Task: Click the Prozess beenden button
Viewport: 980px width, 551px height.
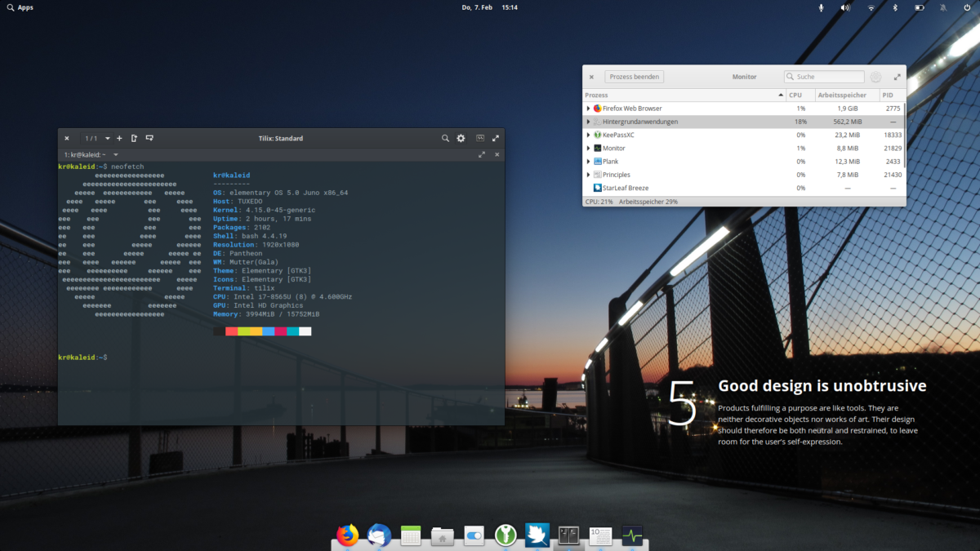Action: point(635,77)
